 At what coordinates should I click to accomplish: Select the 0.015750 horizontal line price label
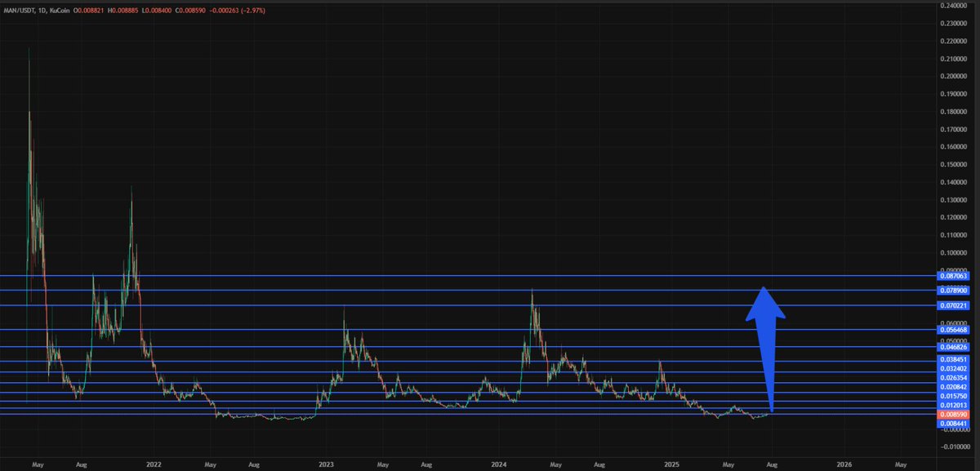coord(954,396)
